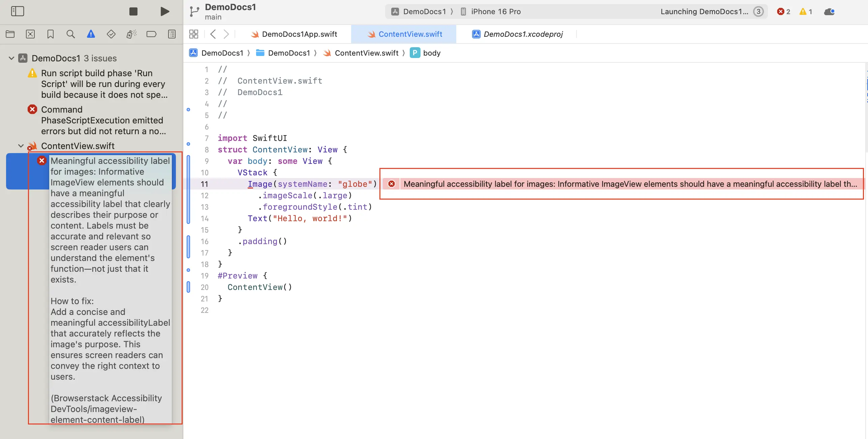Viewport: 868px width, 439px height.
Task: Open the Breakpoint navigator tag icon
Action: (152, 34)
